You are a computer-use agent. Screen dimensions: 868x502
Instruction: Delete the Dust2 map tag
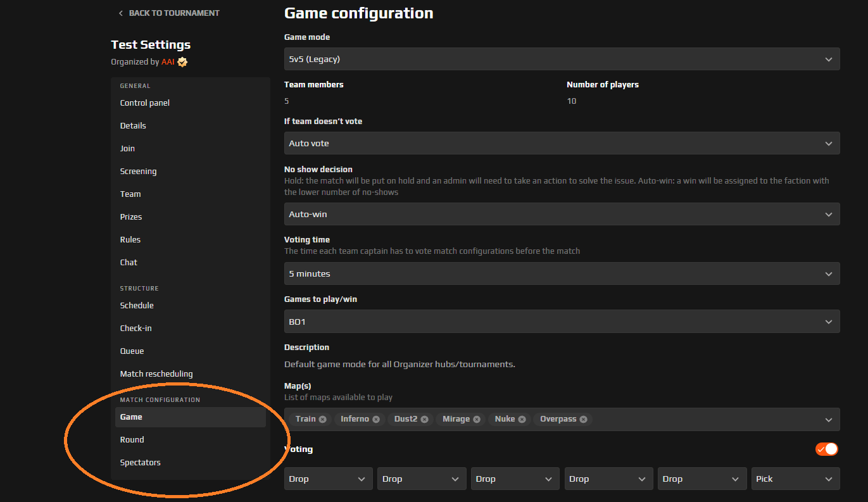point(425,418)
